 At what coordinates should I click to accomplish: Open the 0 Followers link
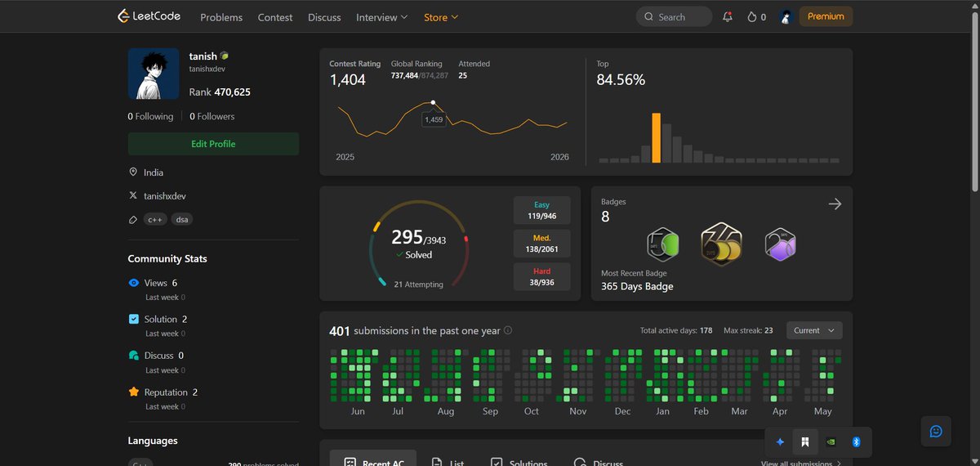coord(212,116)
